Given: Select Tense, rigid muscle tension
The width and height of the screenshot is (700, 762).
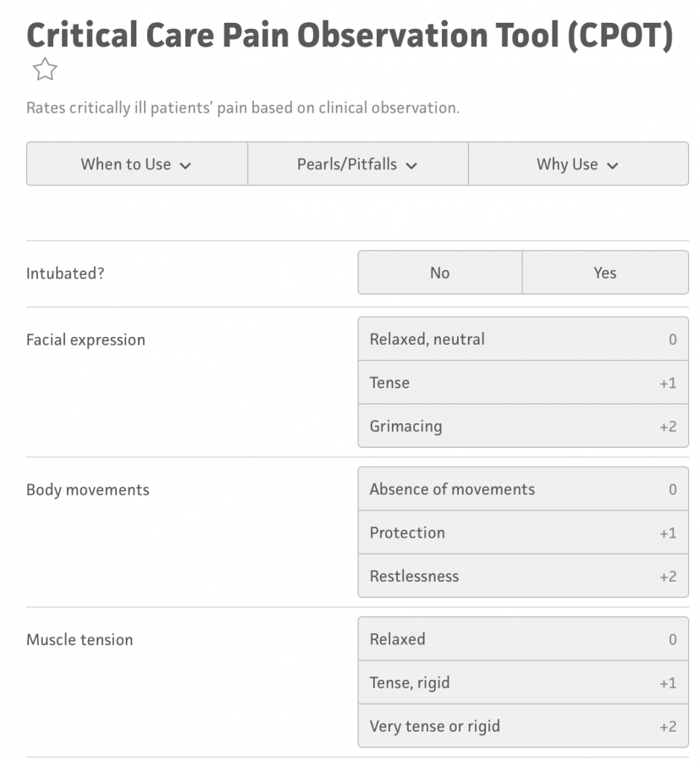Looking at the screenshot, I should (x=522, y=682).
